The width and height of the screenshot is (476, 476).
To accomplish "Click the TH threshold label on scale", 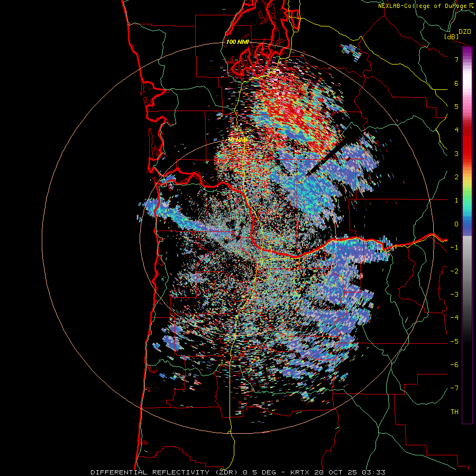I will point(454,412).
